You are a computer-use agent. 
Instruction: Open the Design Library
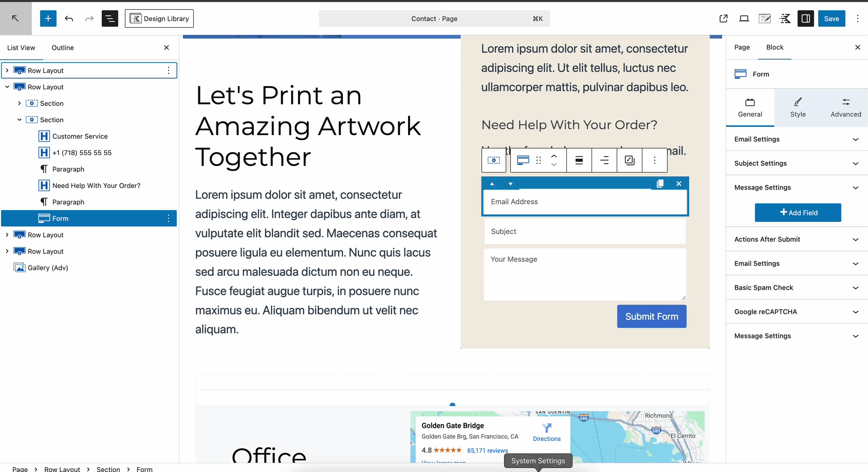[x=159, y=18]
